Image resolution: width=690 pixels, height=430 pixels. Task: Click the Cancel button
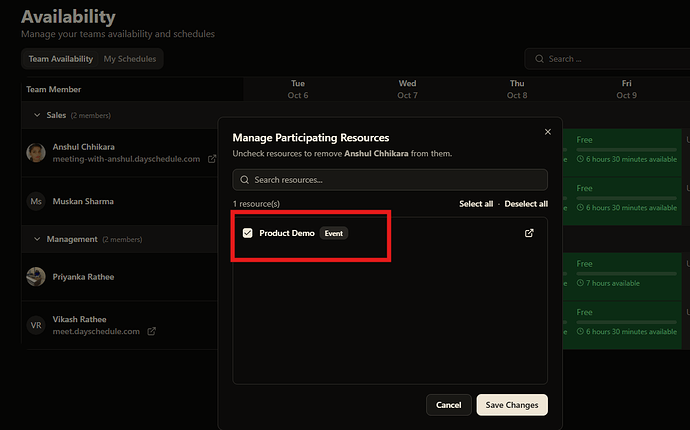pos(448,405)
